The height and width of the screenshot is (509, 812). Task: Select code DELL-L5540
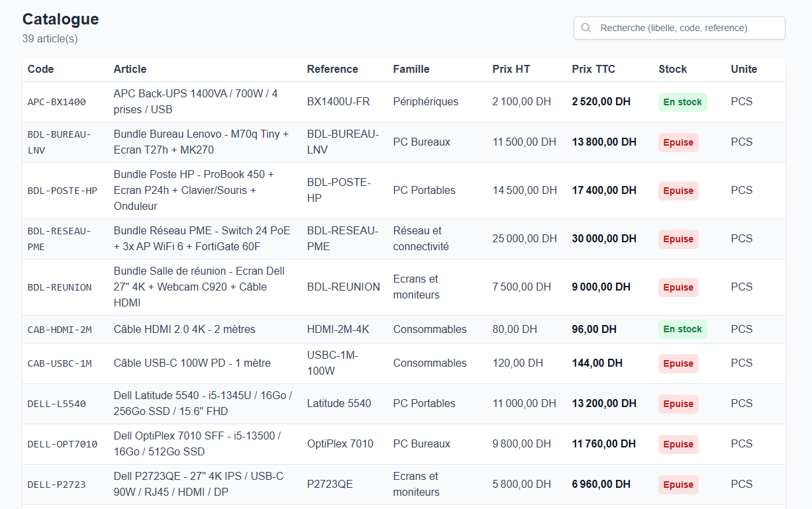[57, 404]
